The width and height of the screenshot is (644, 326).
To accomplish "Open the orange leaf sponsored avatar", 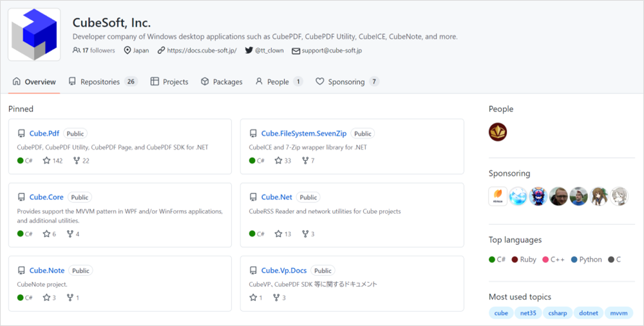I will click(x=498, y=196).
